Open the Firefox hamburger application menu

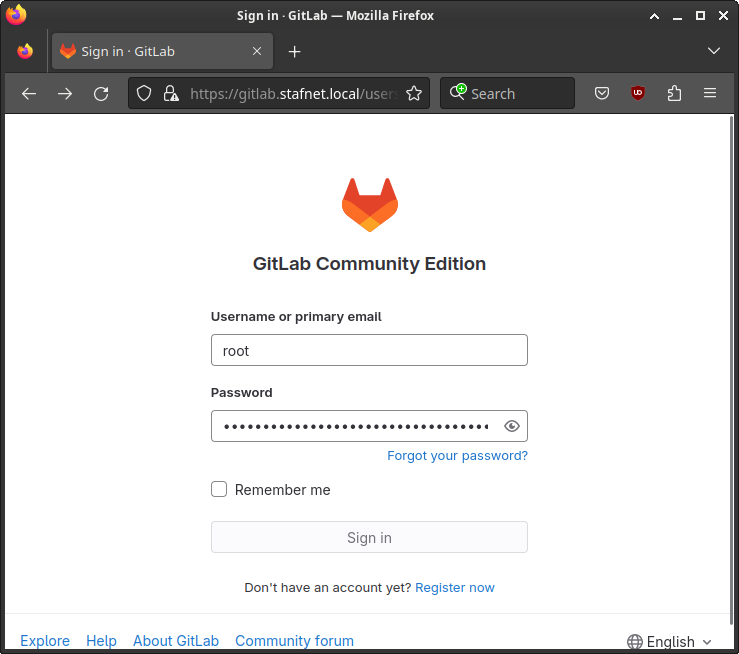(x=710, y=93)
